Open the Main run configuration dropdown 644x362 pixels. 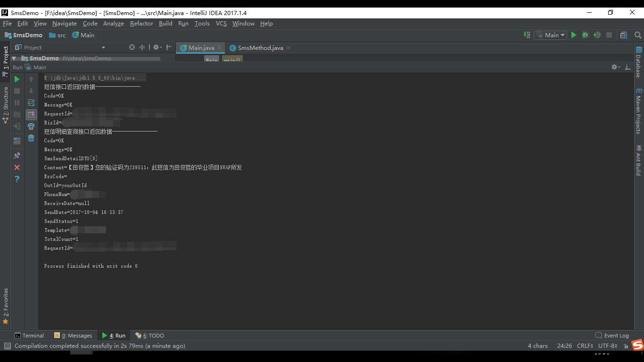pyautogui.click(x=550, y=35)
